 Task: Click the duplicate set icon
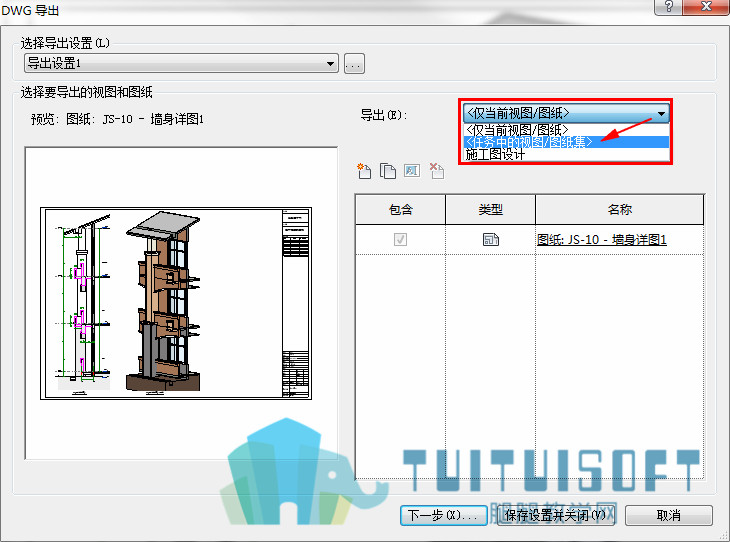click(x=387, y=171)
